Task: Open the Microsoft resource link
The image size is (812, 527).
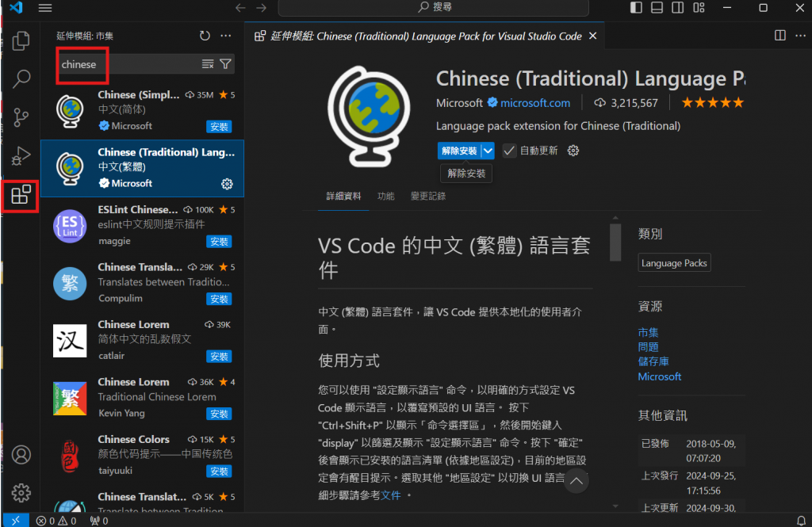Action: (659, 376)
